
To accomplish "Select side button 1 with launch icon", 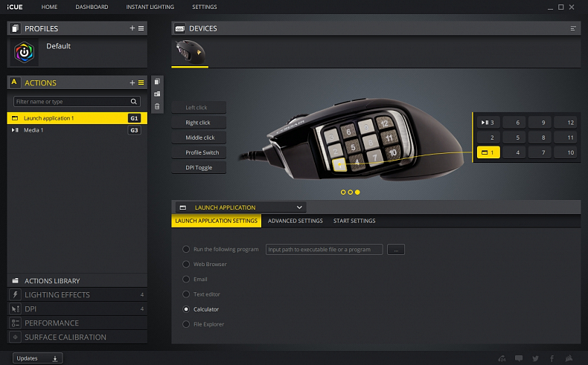I will (488, 152).
